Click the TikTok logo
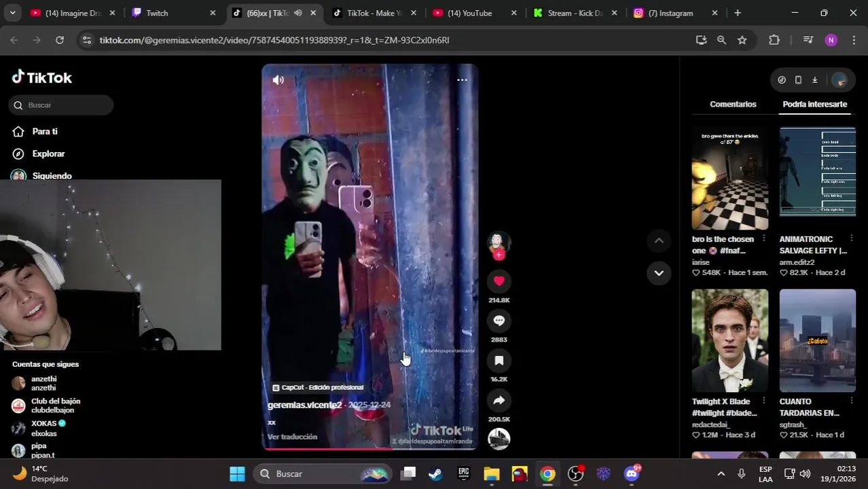This screenshot has width=868, height=489. [41, 77]
